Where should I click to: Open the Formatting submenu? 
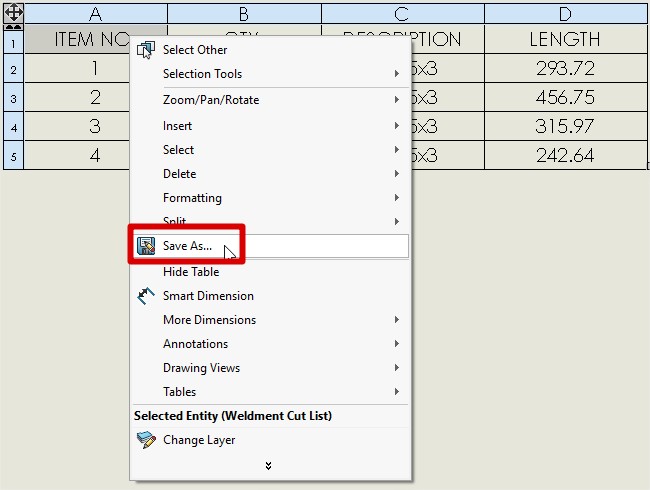point(192,198)
